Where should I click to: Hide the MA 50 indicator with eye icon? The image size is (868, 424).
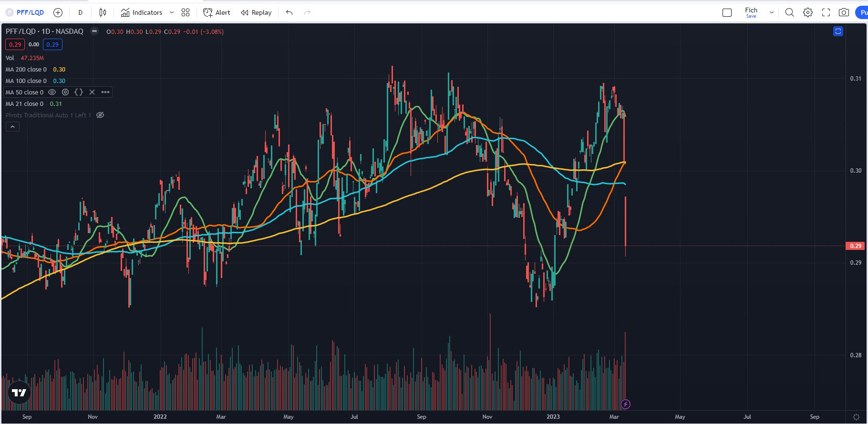point(52,92)
